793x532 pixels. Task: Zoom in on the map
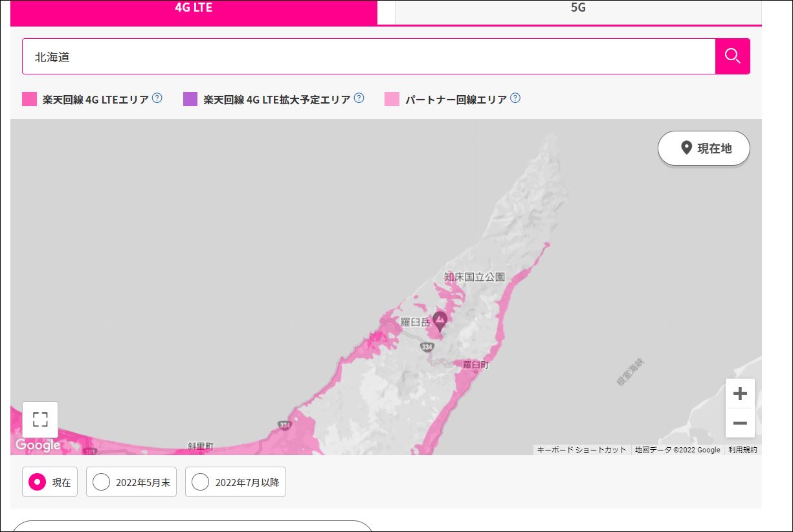[740, 393]
